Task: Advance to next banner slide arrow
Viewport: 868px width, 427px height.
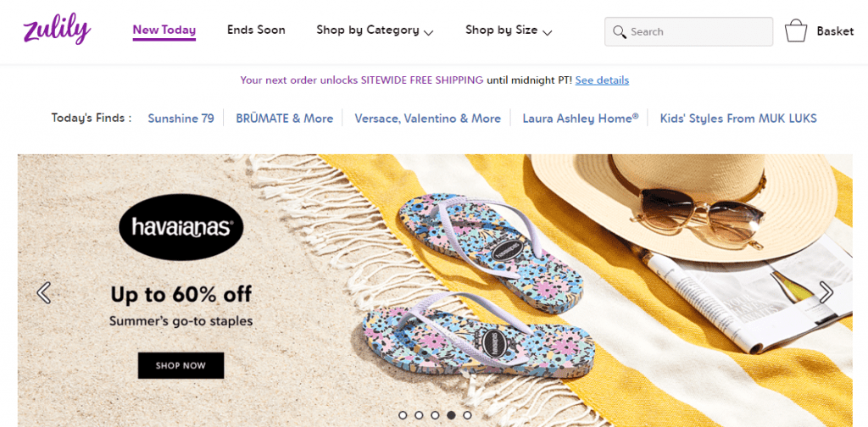Action: [x=826, y=293]
